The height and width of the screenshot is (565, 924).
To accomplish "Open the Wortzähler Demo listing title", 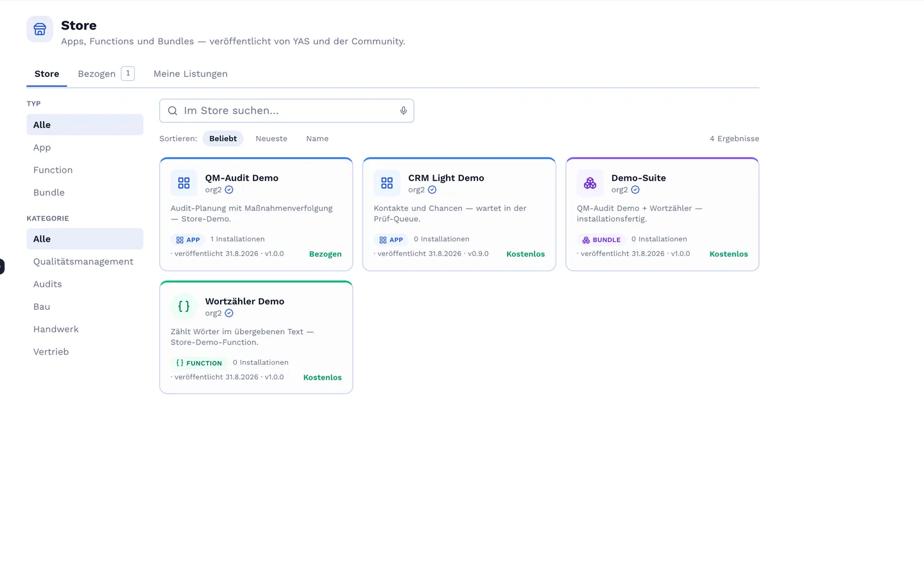I will point(244,301).
